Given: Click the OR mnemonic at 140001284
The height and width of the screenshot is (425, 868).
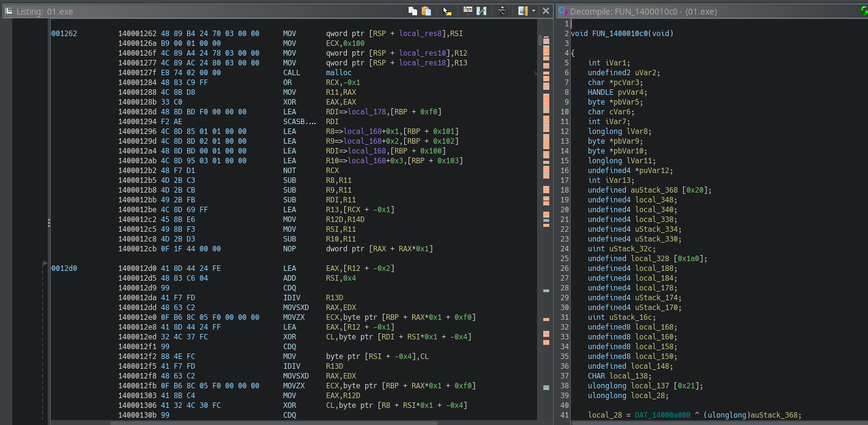Looking at the screenshot, I should 287,83.
